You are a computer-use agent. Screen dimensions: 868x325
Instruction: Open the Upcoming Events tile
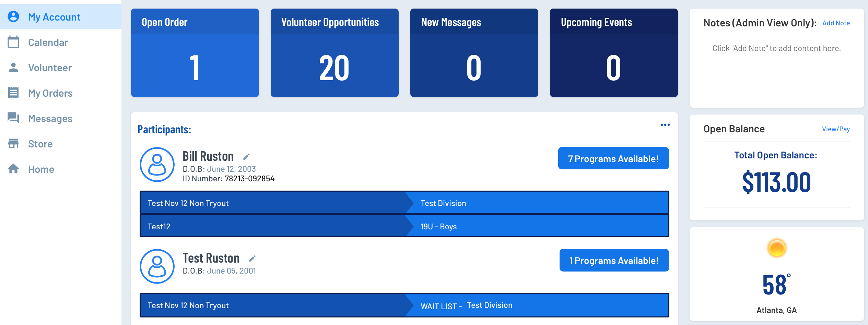coord(614,53)
